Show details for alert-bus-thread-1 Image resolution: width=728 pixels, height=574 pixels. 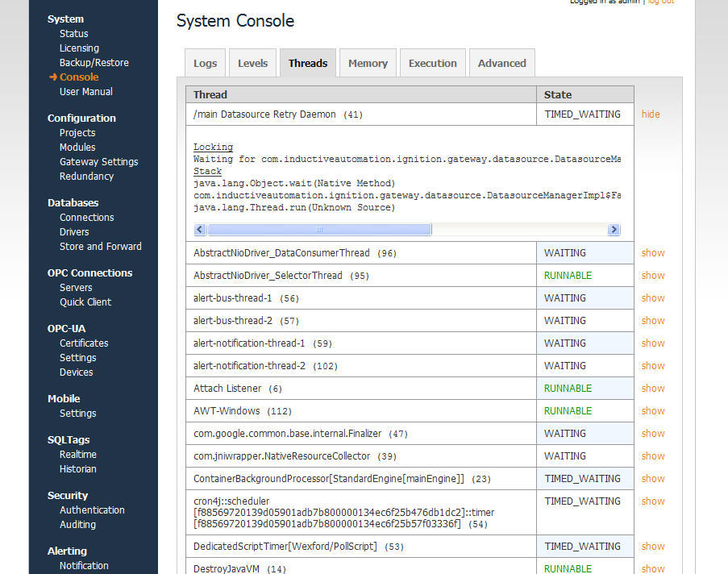pyautogui.click(x=653, y=298)
